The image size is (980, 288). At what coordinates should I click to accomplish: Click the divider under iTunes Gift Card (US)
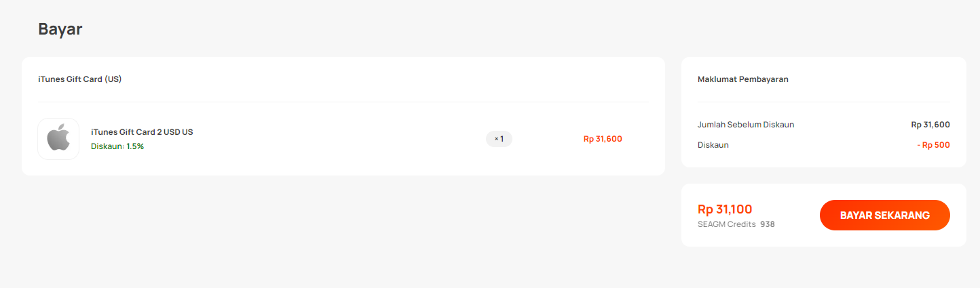pos(343,102)
